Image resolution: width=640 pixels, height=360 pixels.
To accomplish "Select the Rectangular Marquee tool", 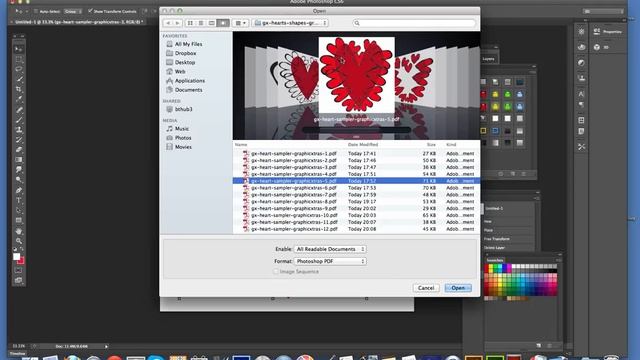I will tap(19, 59).
